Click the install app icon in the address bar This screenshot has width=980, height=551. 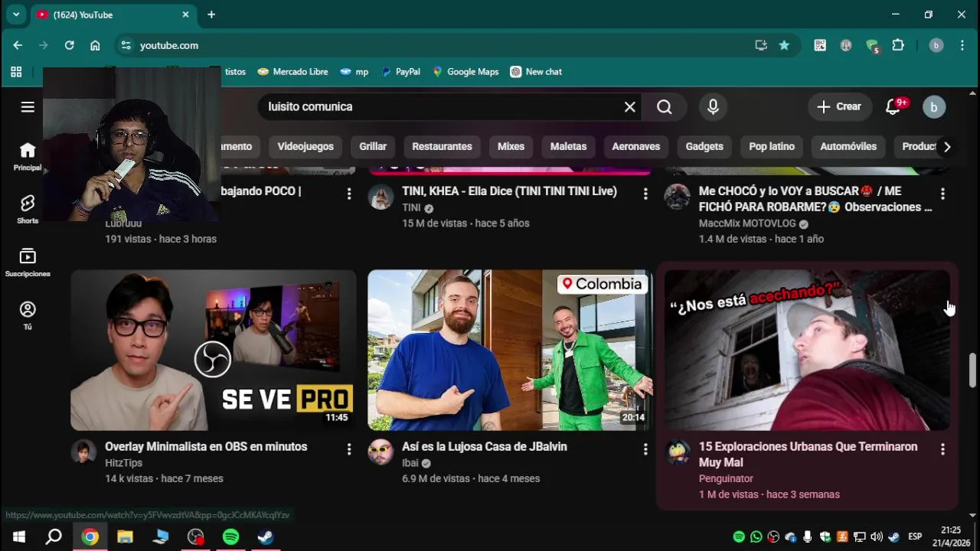point(761,45)
